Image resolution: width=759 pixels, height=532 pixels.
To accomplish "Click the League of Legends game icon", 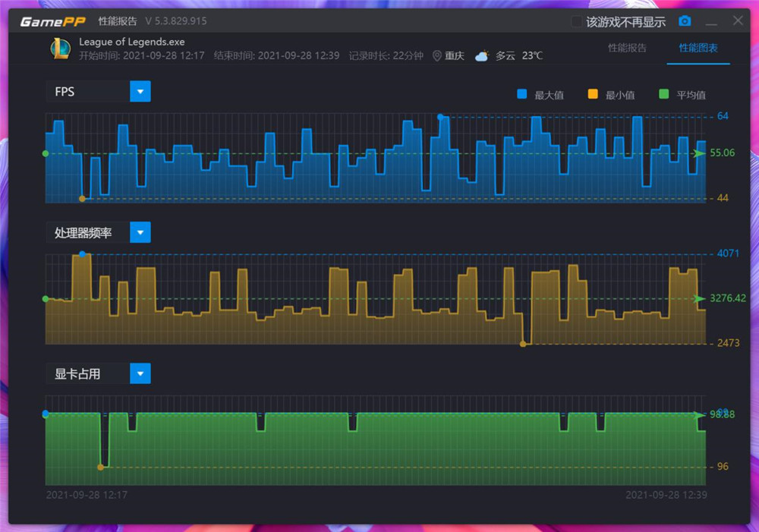I will coord(60,49).
